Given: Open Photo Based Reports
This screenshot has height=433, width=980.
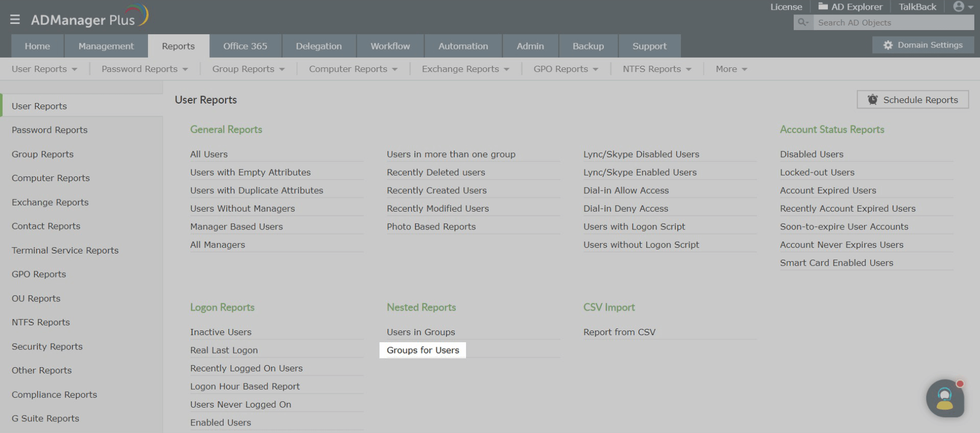Looking at the screenshot, I should [x=431, y=226].
